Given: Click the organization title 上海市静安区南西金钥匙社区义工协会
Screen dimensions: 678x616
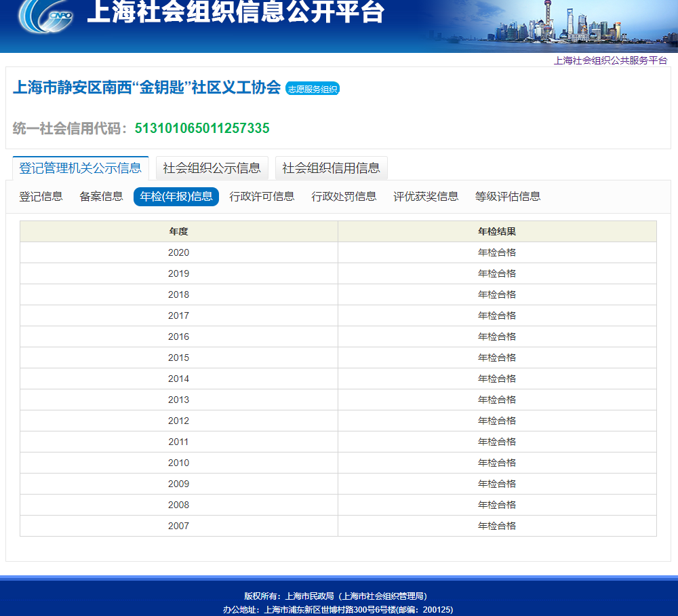Looking at the screenshot, I should point(146,88).
